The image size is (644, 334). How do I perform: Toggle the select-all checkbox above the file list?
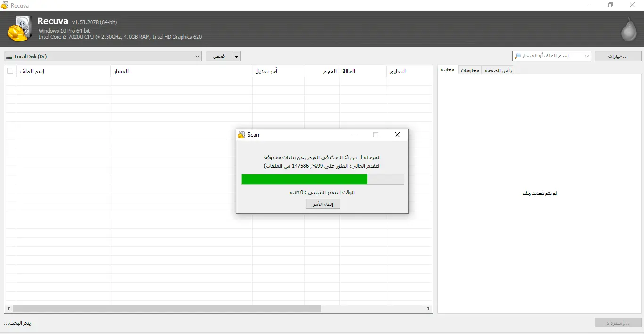[x=10, y=71]
